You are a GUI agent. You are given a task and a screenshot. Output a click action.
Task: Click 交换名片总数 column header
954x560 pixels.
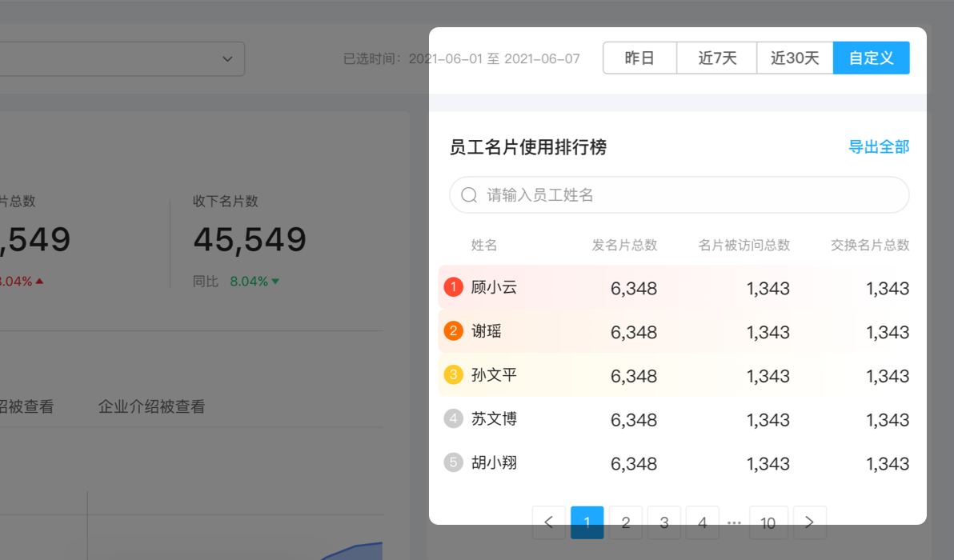click(870, 245)
